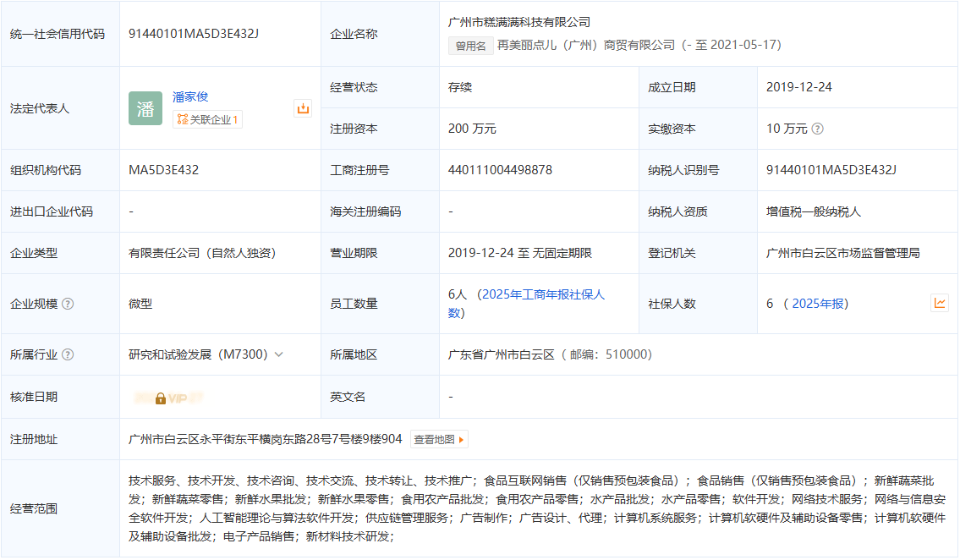Select 广州市白云区市场监督管理局 value

tap(843, 253)
